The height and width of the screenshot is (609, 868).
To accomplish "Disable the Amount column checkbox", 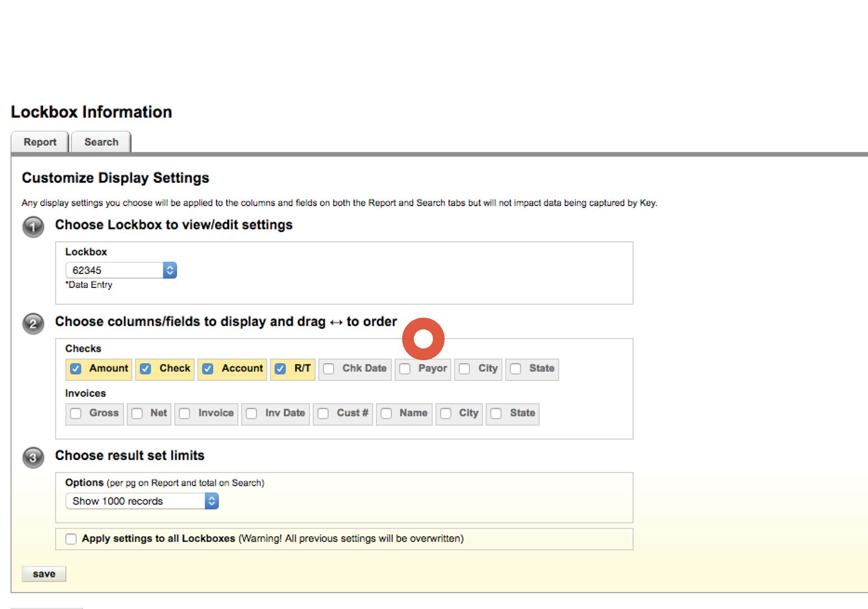I will (x=76, y=369).
